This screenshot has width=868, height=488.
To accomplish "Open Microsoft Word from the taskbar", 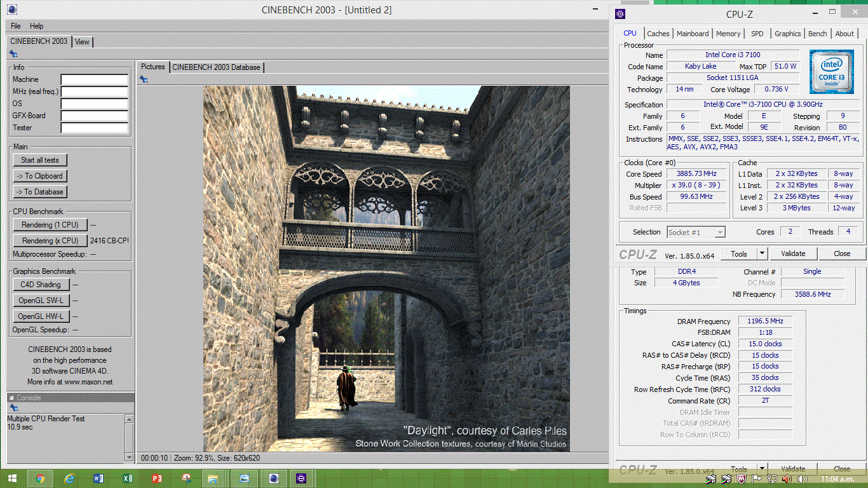I will [x=98, y=478].
